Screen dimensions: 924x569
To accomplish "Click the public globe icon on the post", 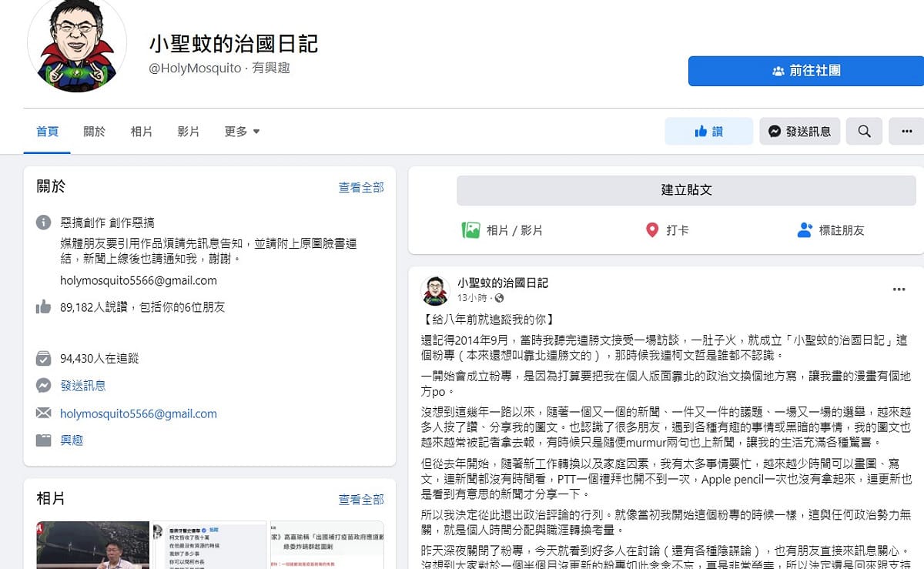I will (499, 298).
